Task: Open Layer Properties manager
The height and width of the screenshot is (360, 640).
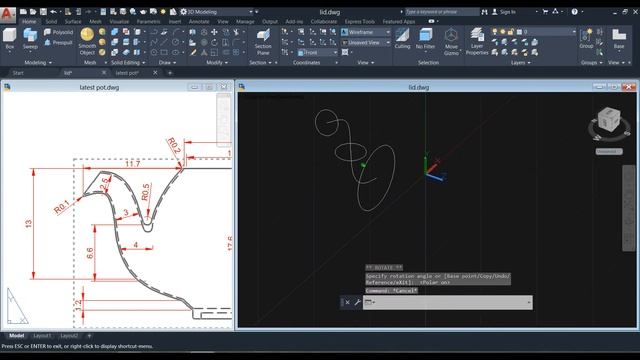Action: 476,41
